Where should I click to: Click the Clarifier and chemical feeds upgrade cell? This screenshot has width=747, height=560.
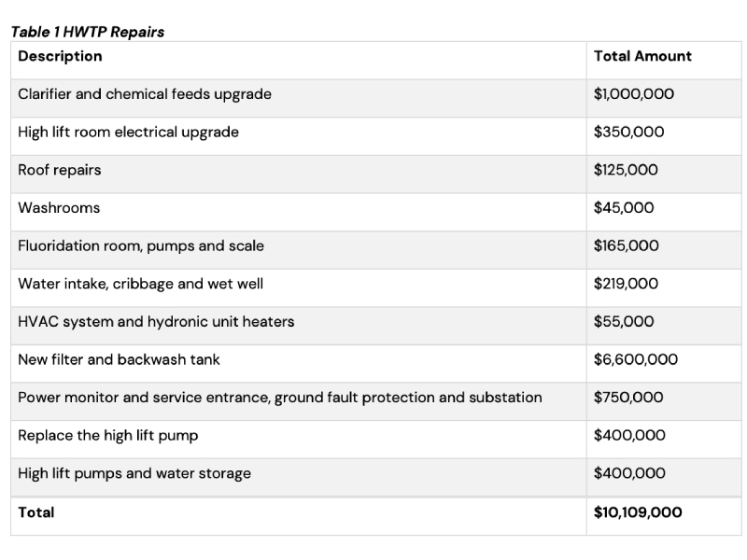tap(145, 94)
